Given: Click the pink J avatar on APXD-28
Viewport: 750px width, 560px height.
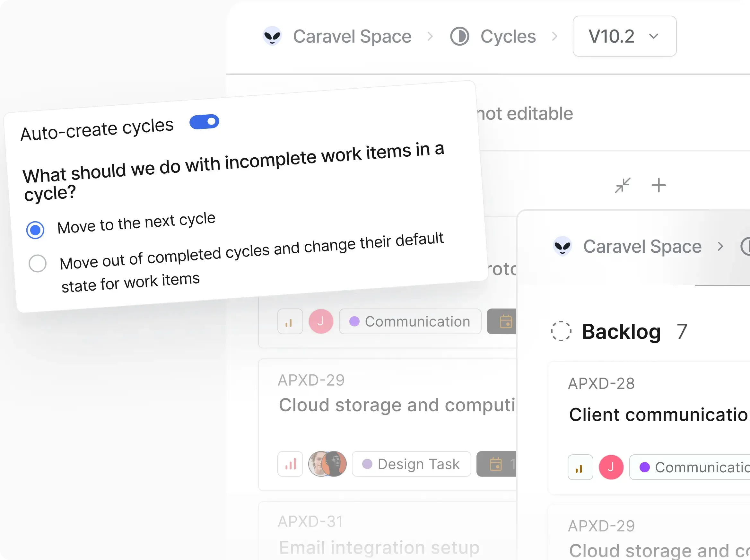Looking at the screenshot, I should point(611,467).
